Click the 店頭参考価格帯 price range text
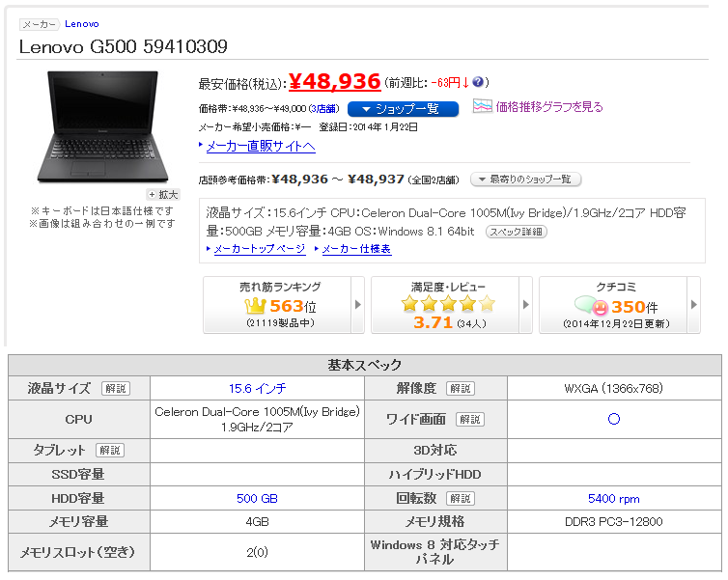Viewport: 728px width, 580px height. point(328,180)
